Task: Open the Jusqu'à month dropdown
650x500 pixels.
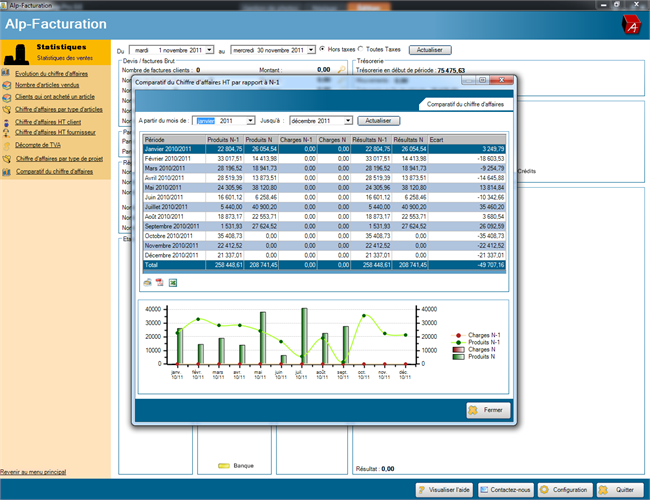Action: coord(347,120)
